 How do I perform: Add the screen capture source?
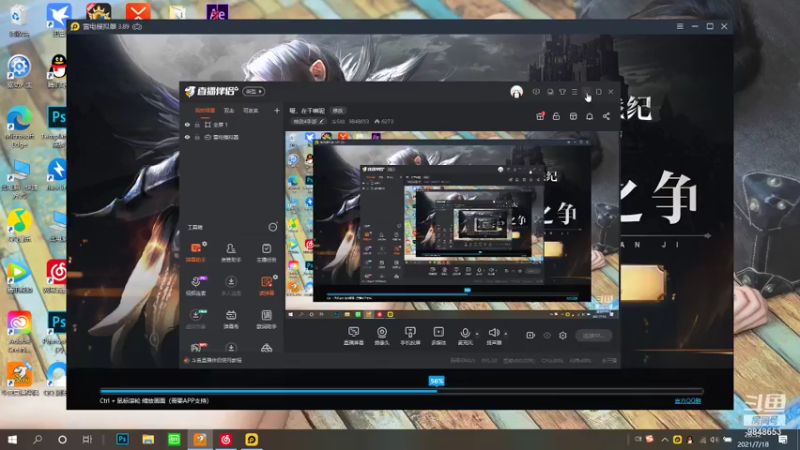pyautogui.click(x=354, y=336)
